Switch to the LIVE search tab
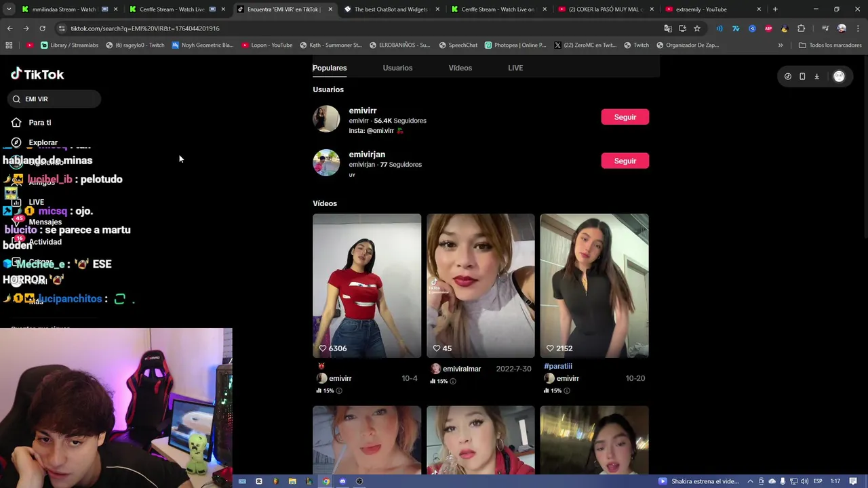Image resolution: width=868 pixels, height=488 pixels. click(515, 68)
